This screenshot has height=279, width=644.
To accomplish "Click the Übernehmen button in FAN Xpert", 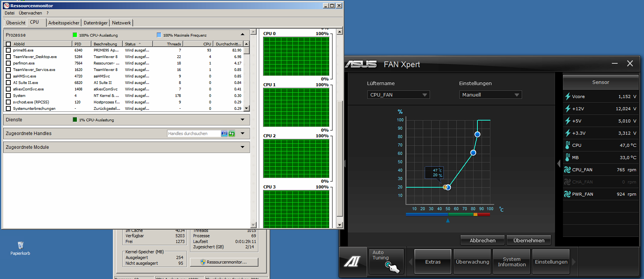I will (x=529, y=240).
